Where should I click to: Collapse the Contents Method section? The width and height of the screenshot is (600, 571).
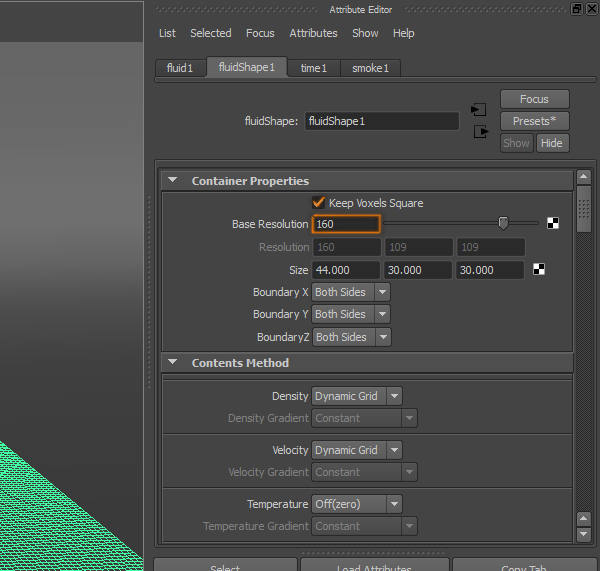172,363
